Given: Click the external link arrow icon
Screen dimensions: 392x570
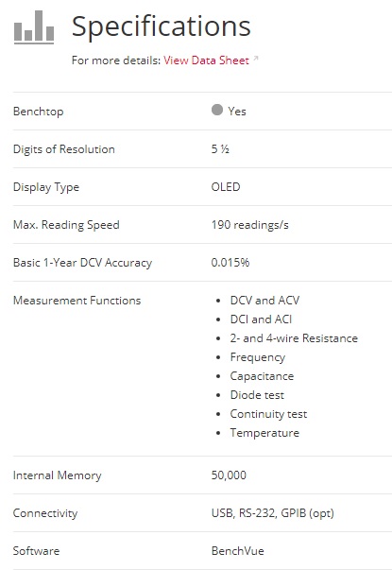Looking at the screenshot, I should pyautogui.click(x=256, y=58).
